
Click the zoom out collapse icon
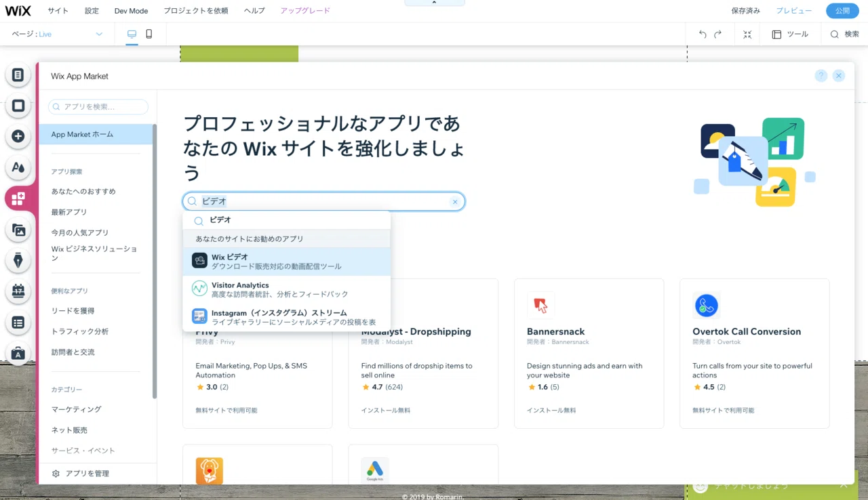(x=747, y=34)
